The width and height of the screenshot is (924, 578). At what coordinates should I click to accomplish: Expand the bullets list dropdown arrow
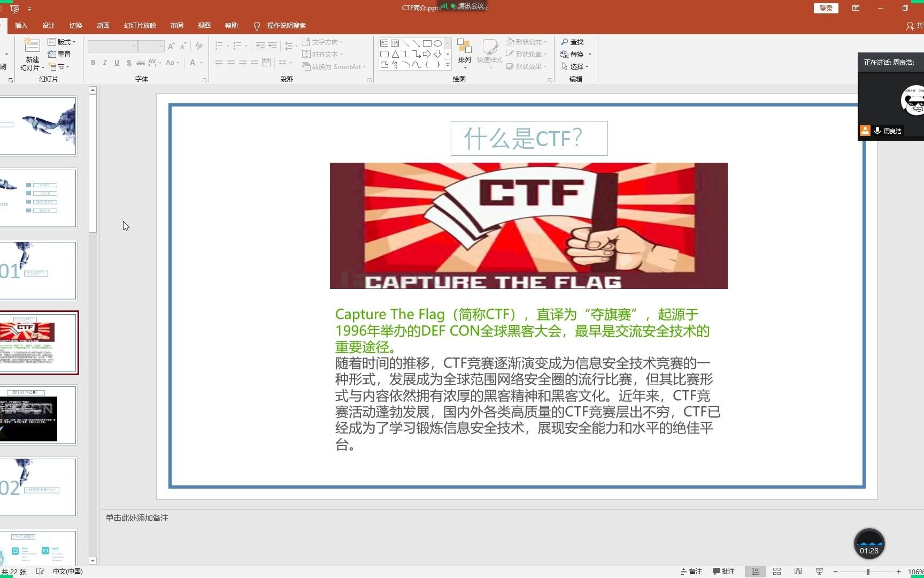(x=228, y=47)
